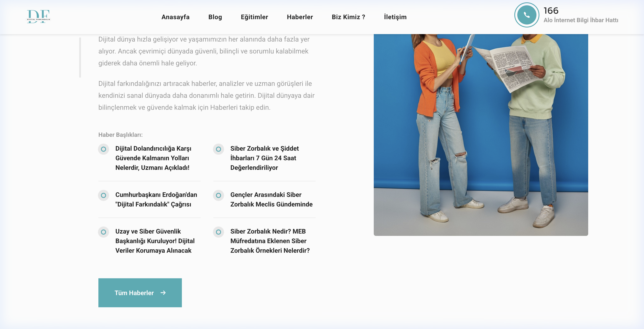Open Cumhurbaşkanı Erdoğan'dan Dijital Farkındalık Çağrısı article

(x=156, y=199)
